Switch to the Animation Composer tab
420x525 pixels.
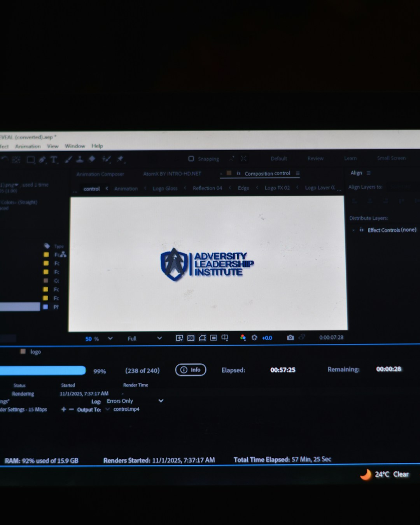click(x=100, y=174)
